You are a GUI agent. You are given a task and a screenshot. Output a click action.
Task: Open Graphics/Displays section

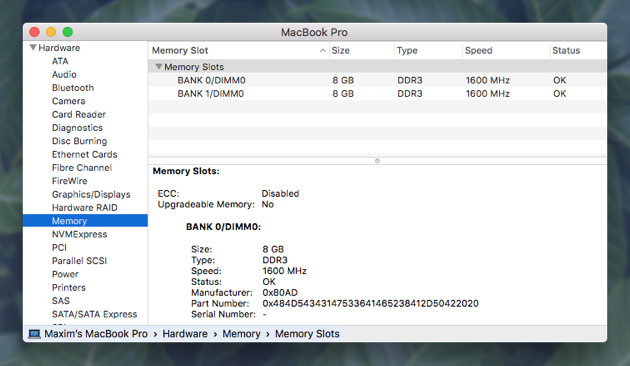91,194
